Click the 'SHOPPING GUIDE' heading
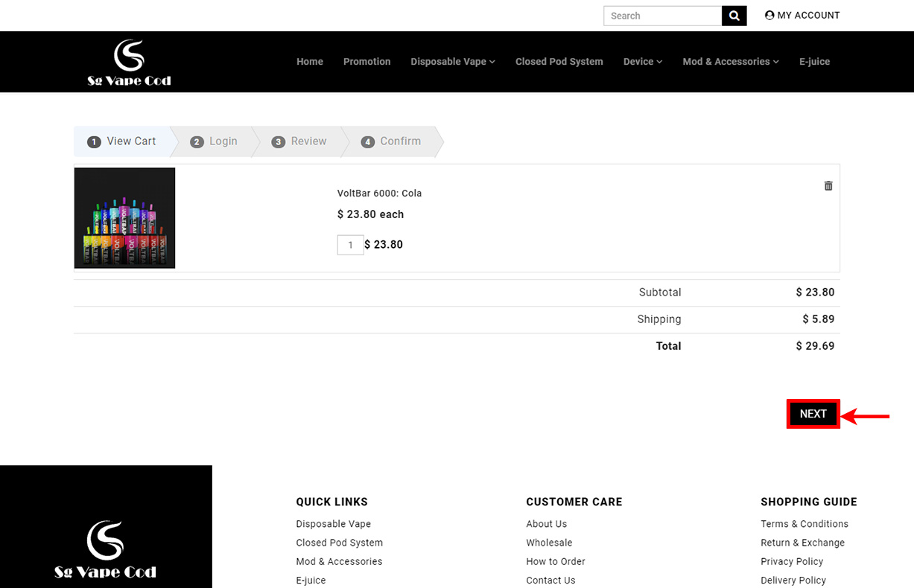Viewport: 914px width, 588px height. pos(809,502)
